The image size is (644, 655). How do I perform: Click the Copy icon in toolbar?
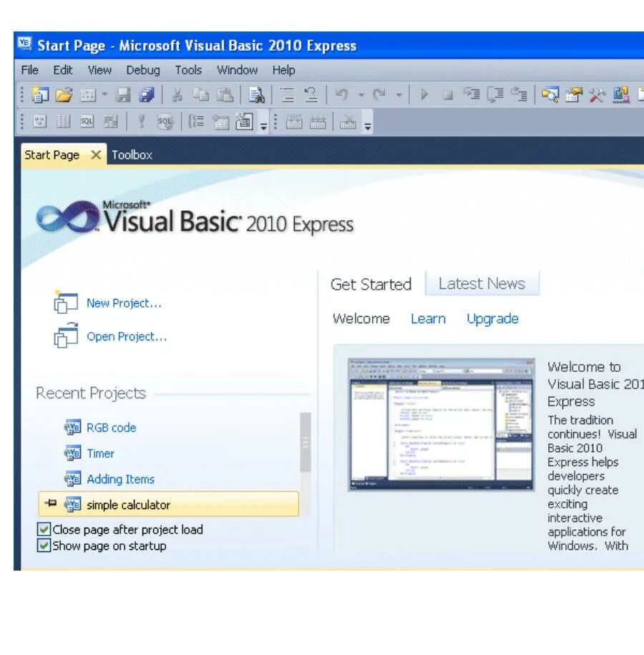[201, 95]
